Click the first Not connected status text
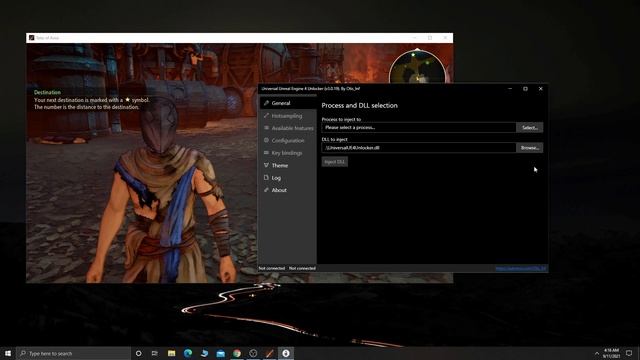The image size is (640, 360). (x=271, y=268)
